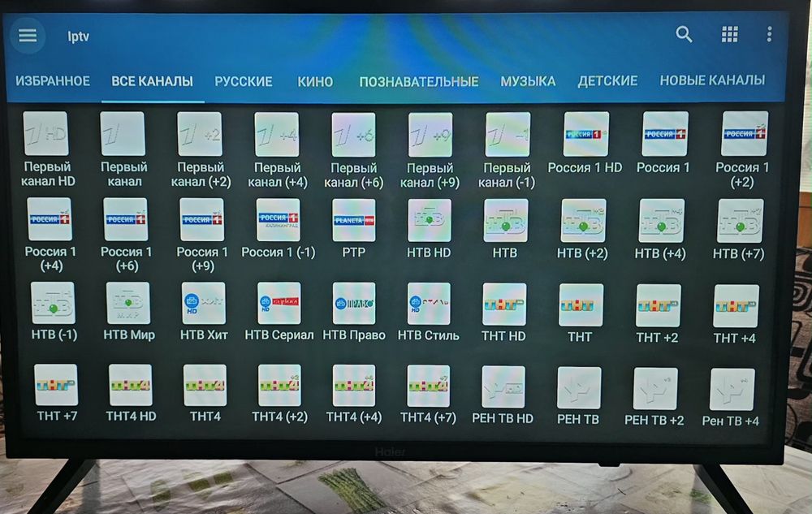The image size is (812, 514).
Task: Open the three-dot overflow menu
Action: [x=770, y=34]
